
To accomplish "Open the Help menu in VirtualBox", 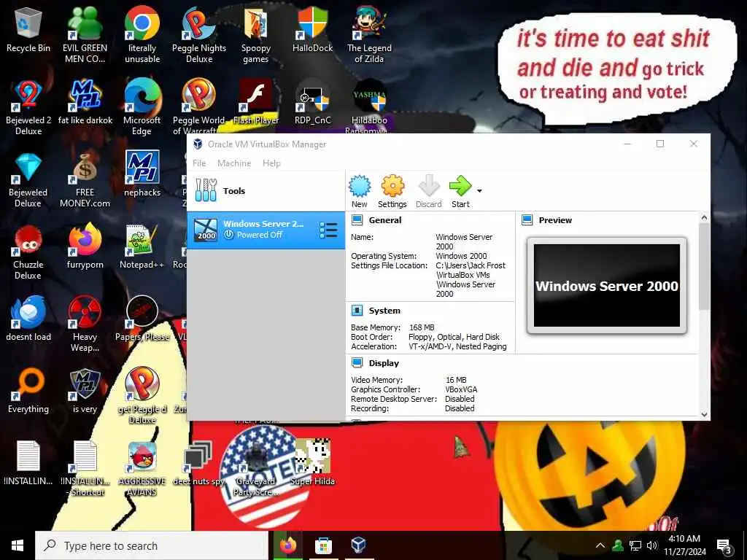I will (271, 163).
